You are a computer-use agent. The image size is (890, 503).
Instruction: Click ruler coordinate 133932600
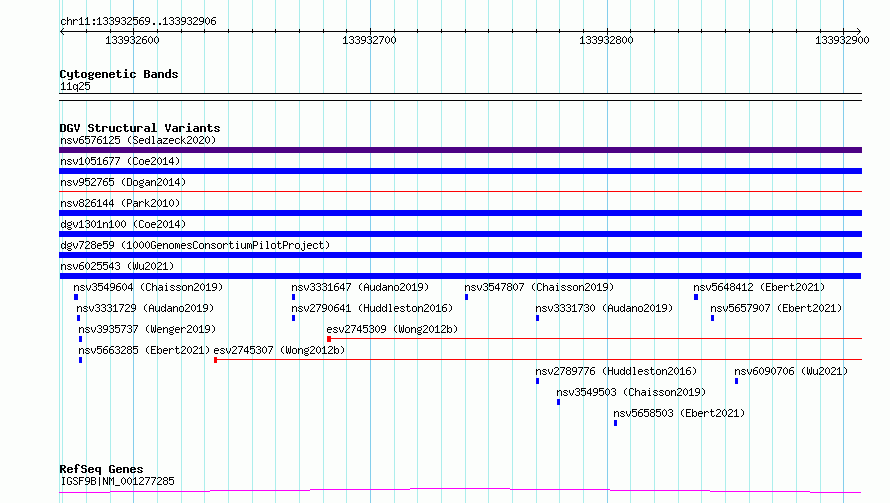(132, 40)
